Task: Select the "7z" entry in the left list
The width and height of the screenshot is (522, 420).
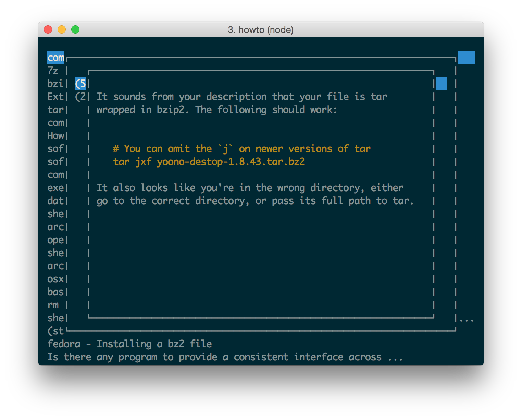Action: (53, 71)
